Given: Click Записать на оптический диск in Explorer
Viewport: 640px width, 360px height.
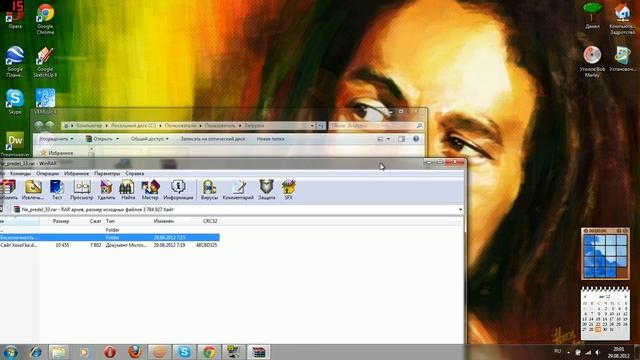Looking at the screenshot, I should click(x=213, y=139).
